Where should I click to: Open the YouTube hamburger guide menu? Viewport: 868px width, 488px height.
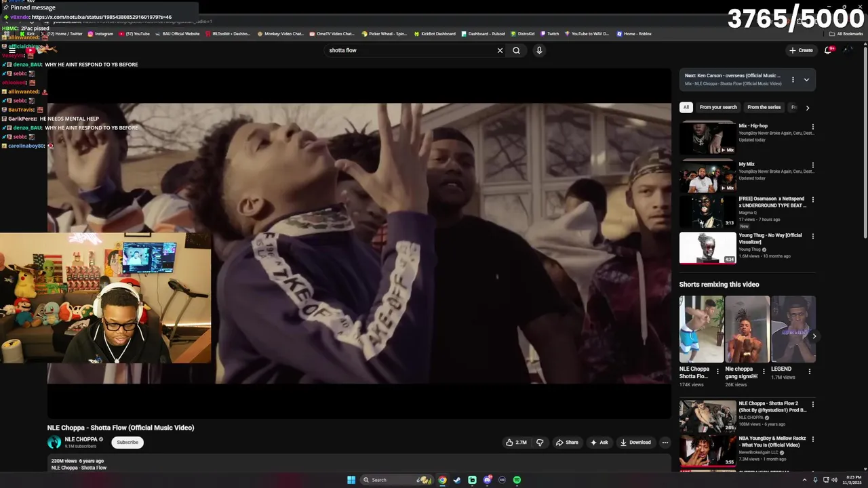tap(12, 50)
